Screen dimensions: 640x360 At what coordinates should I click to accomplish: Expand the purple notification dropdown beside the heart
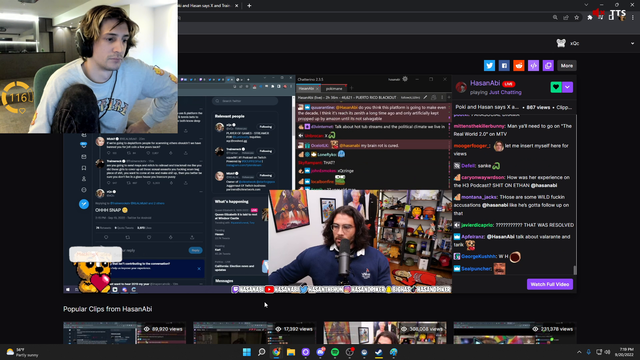[567, 87]
